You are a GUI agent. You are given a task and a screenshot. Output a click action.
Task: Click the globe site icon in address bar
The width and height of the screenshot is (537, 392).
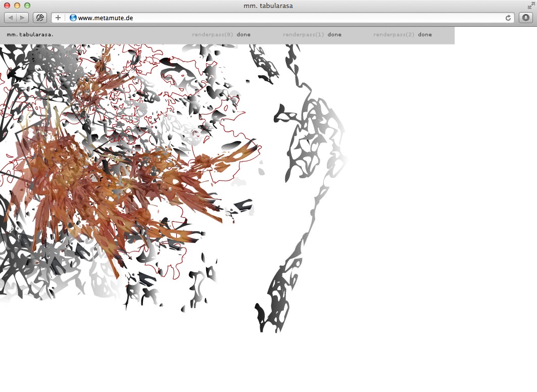click(73, 18)
